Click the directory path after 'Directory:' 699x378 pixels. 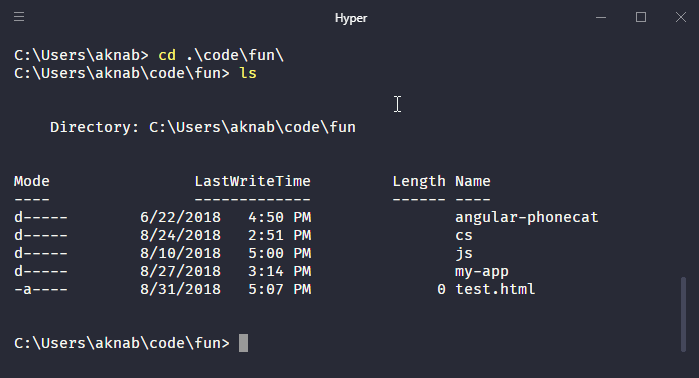click(x=252, y=127)
